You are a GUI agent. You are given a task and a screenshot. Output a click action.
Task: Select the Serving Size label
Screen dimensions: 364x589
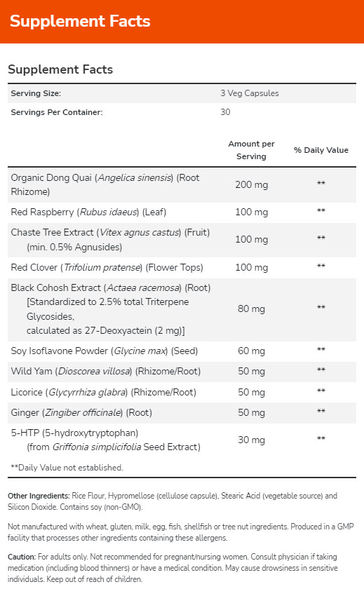[36, 93]
